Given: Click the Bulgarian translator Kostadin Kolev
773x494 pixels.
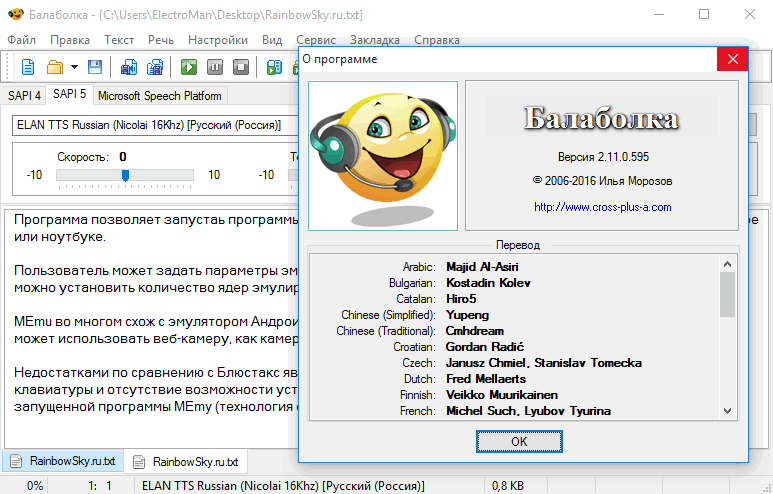Looking at the screenshot, I should pos(488,283).
